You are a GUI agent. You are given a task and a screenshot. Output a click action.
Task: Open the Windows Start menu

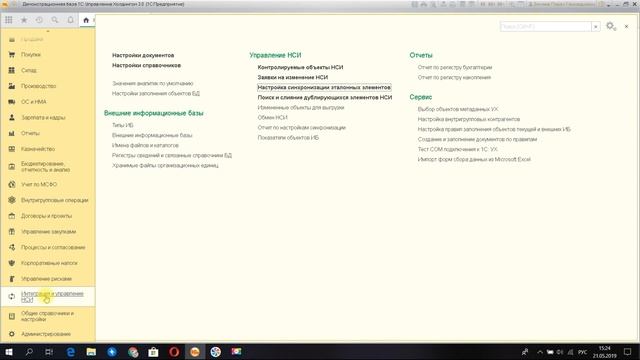[x=9, y=351]
